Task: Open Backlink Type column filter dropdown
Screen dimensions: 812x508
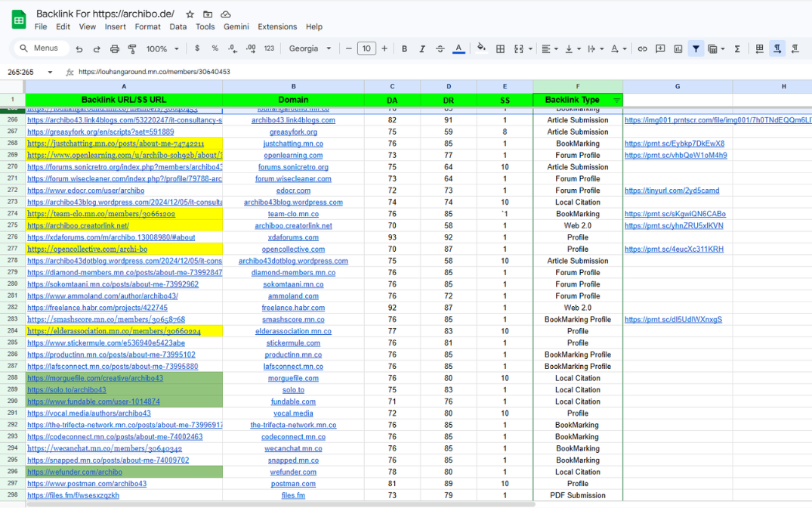Action: pos(616,100)
